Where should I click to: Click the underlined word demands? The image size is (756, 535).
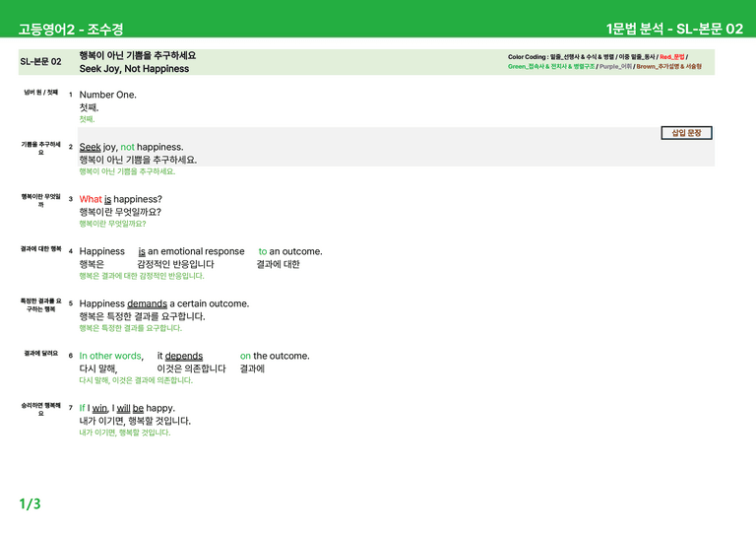coord(147,303)
